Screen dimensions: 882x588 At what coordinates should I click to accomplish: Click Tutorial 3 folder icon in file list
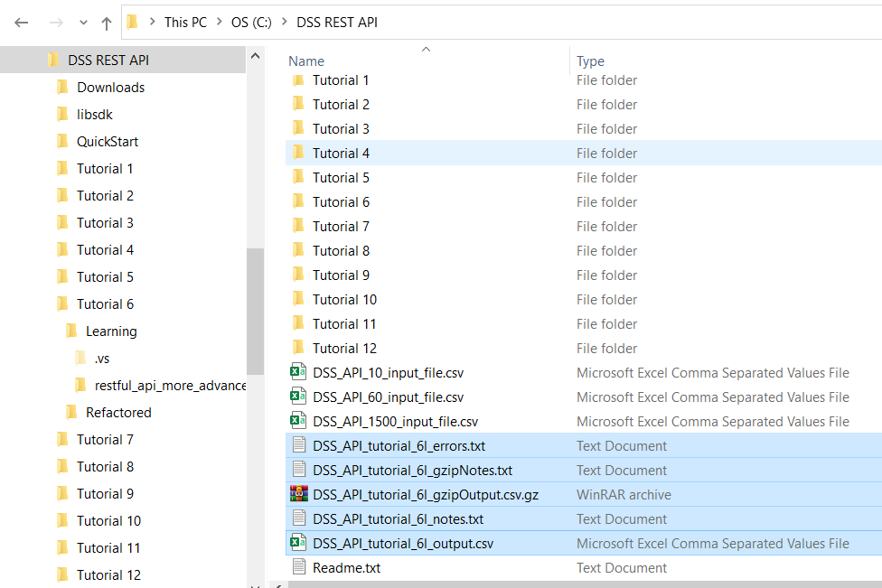299,128
